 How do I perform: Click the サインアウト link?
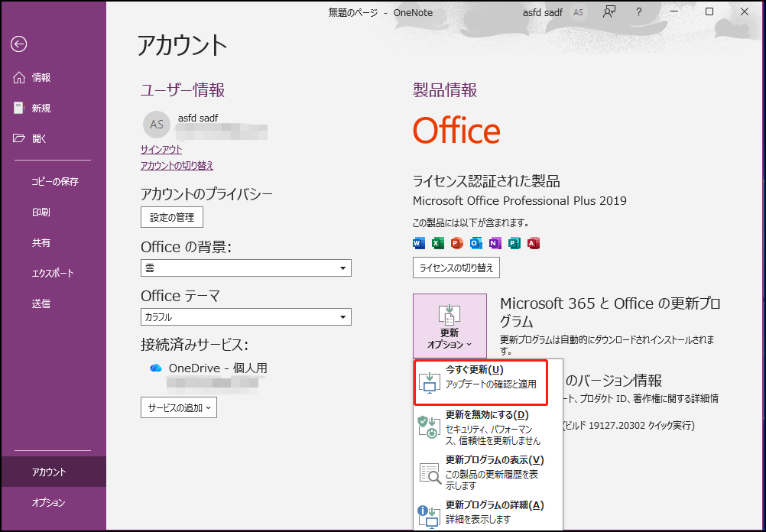(161, 150)
